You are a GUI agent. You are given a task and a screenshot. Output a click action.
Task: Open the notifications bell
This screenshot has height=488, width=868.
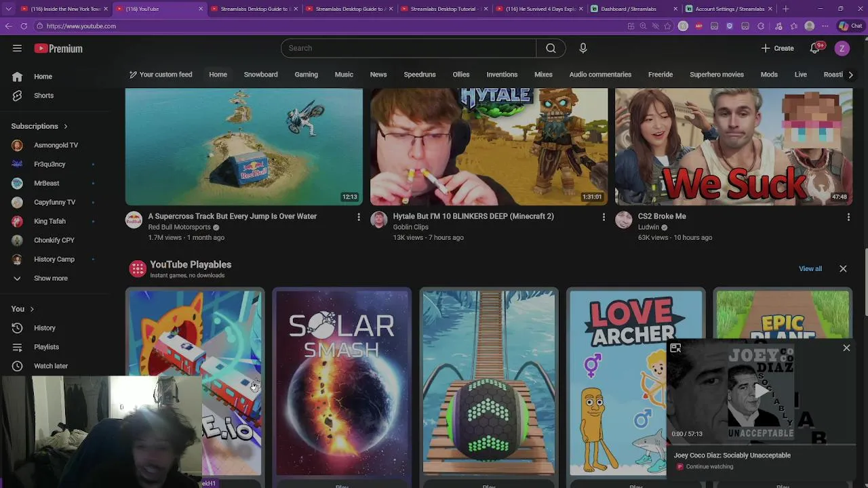(816, 48)
